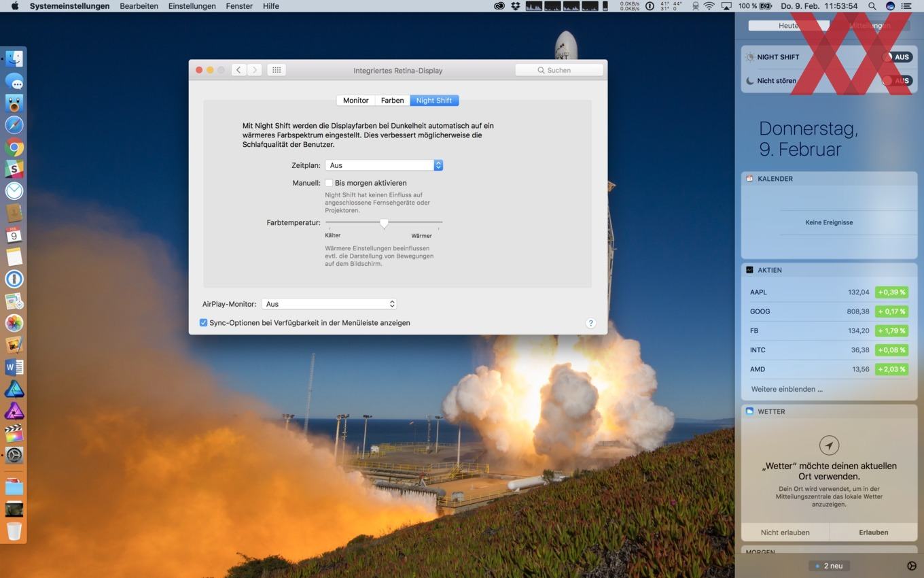Open Contacts app in the Dock
Viewport: 924px width, 578px height.
pos(14,213)
